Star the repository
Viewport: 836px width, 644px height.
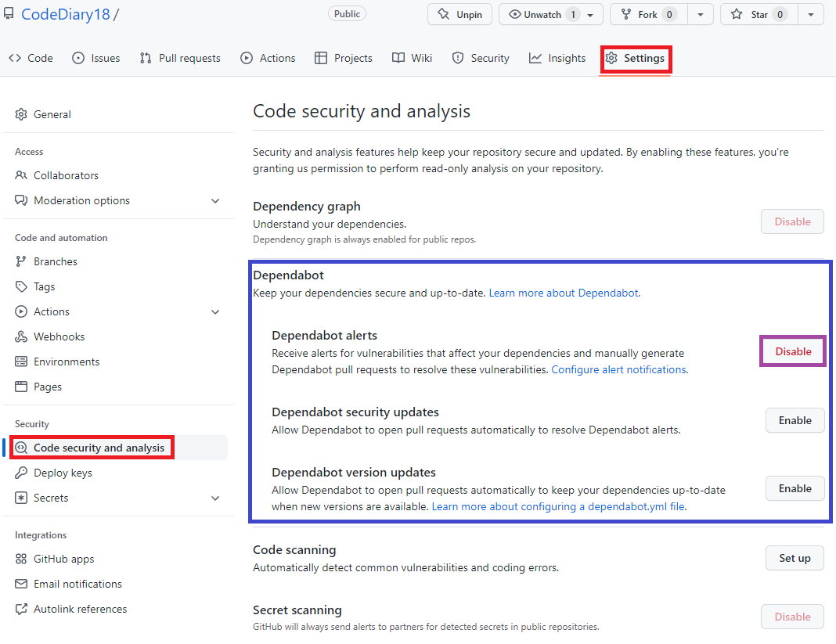tap(759, 14)
